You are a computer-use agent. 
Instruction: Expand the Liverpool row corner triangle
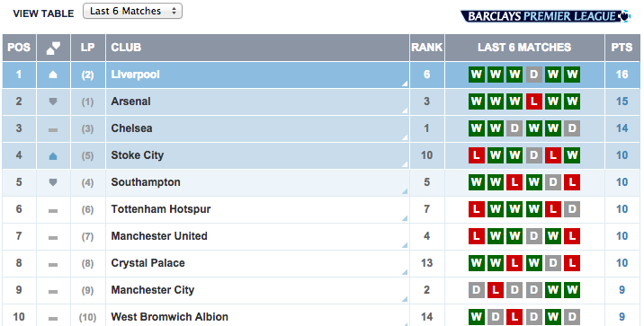[x=405, y=84]
